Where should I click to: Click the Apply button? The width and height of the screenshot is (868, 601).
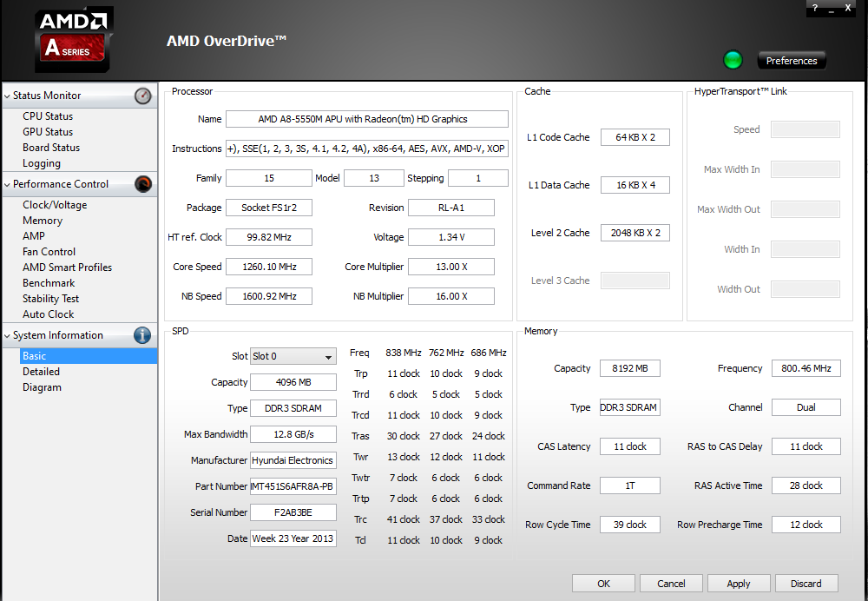coord(739,584)
